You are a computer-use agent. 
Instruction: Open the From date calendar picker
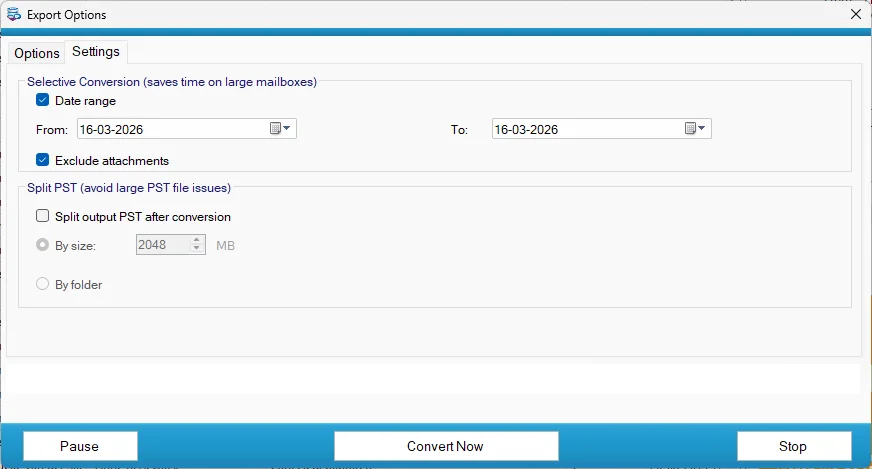[280, 129]
